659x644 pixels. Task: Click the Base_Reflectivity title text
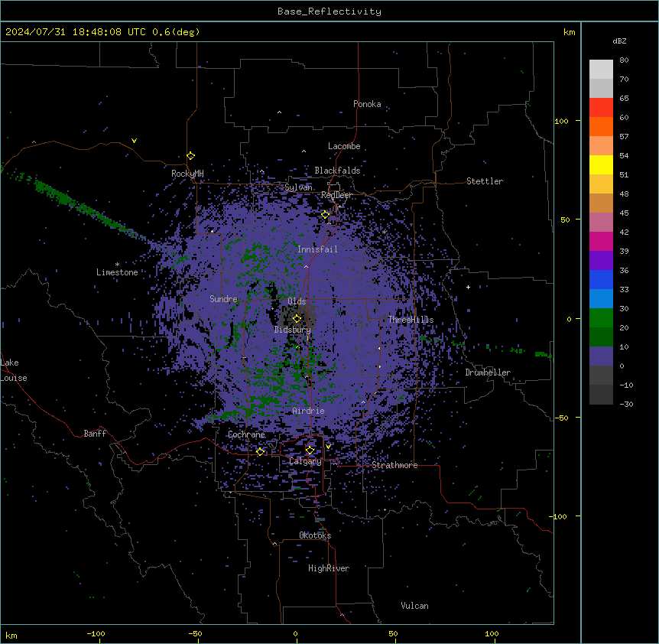click(329, 11)
